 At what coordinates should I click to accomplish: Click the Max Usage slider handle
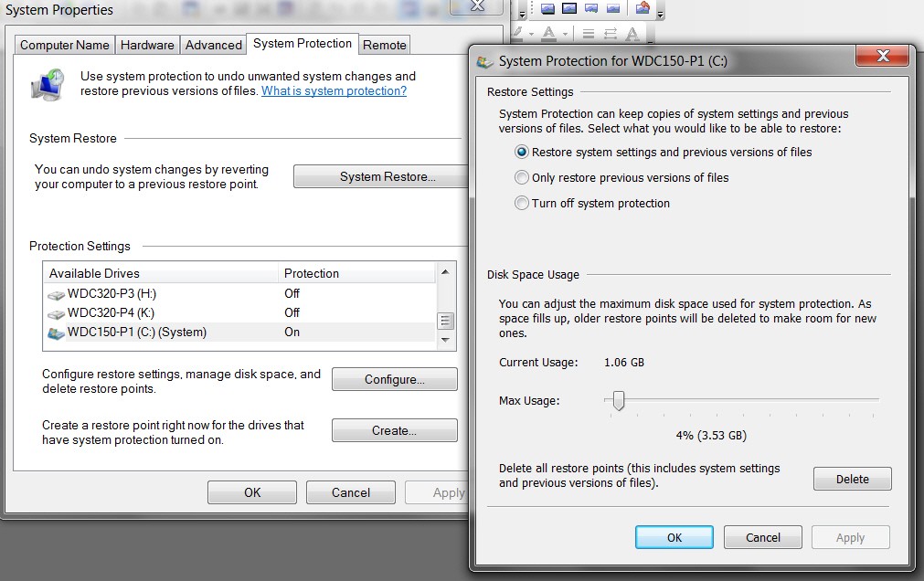point(618,401)
